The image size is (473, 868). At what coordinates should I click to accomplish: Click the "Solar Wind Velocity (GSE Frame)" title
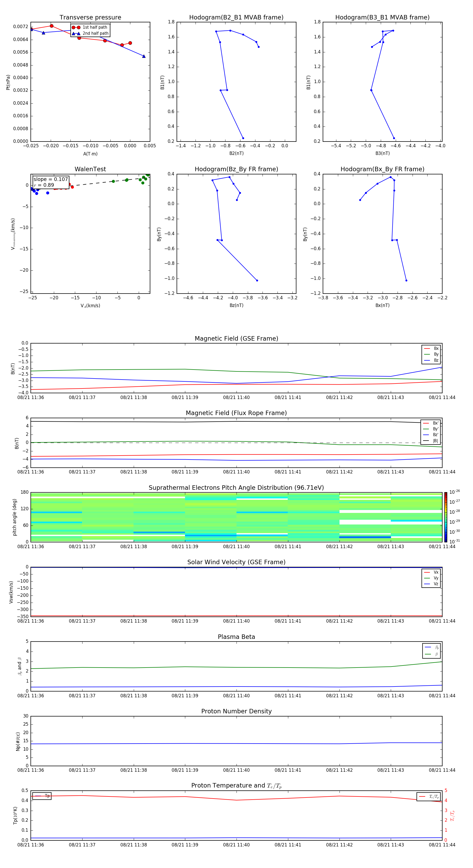point(236,562)
